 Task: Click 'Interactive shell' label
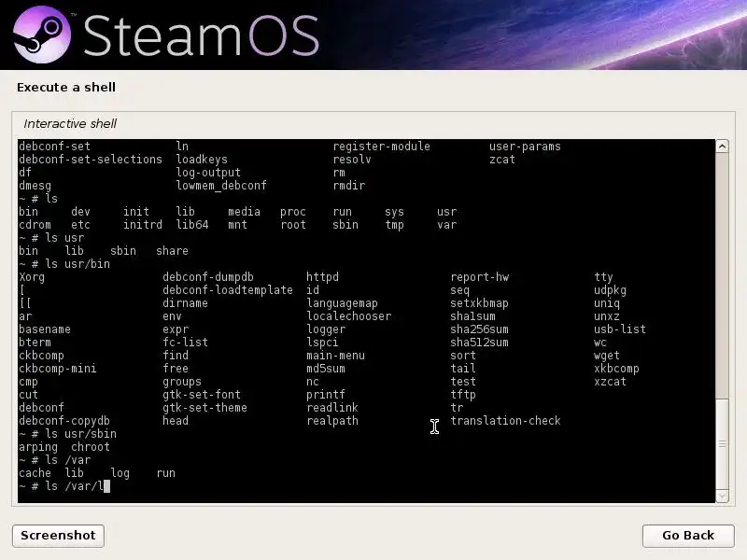(70, 124)
